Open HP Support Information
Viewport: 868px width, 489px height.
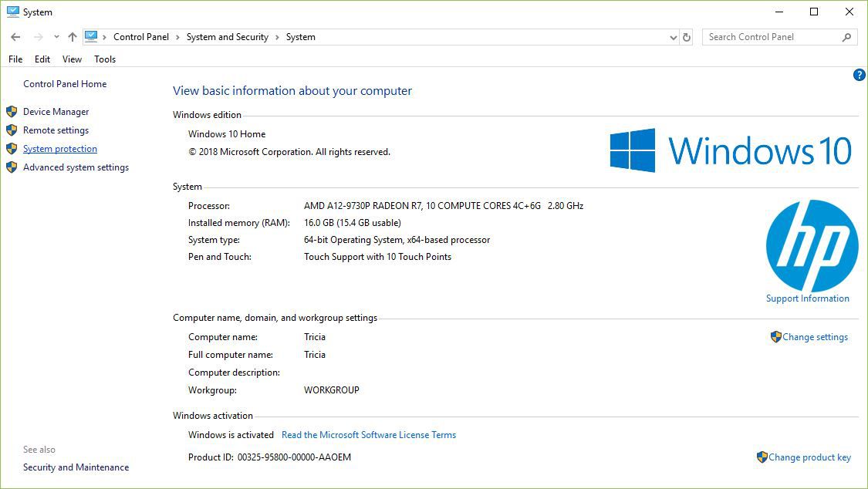pyautogui.click(x=808, y=298)
